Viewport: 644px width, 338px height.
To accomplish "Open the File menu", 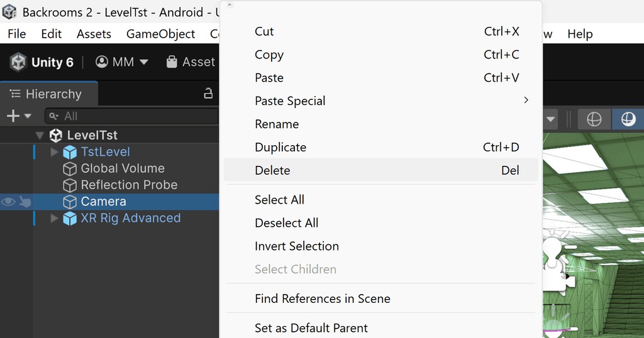I will coord(17,34).
